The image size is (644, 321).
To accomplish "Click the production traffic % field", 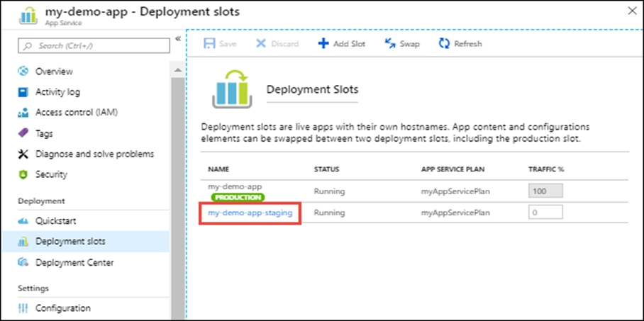I will click(x=545, y=191).
